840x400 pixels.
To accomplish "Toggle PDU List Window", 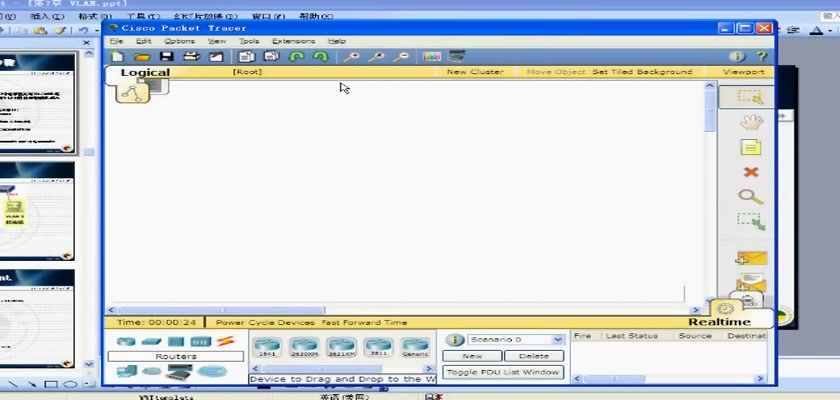I will (503, 372).
